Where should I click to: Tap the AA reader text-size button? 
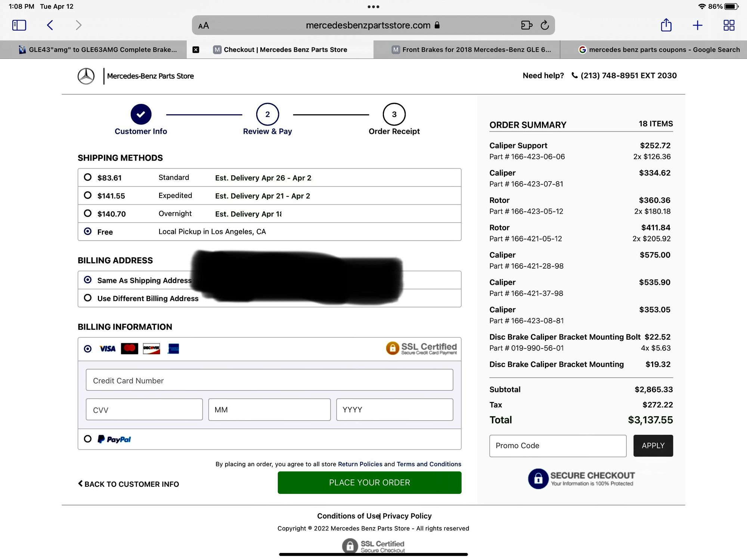pos(204,26)
